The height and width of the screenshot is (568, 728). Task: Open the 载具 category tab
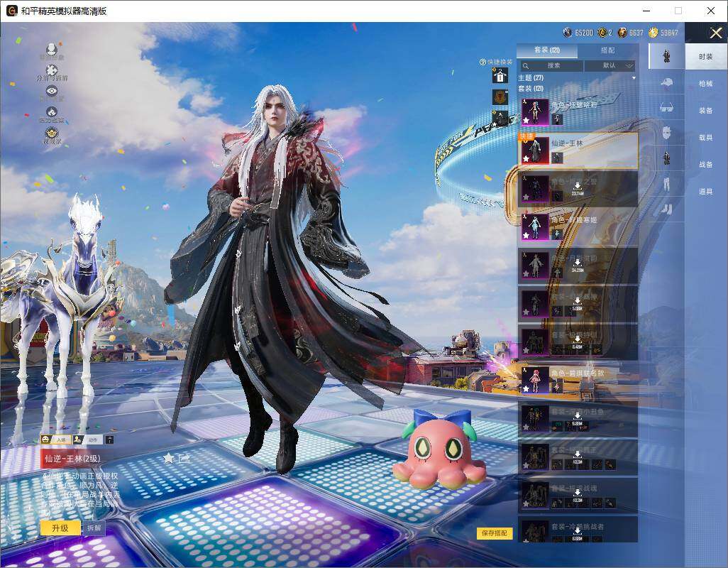[x=706, y=138]
